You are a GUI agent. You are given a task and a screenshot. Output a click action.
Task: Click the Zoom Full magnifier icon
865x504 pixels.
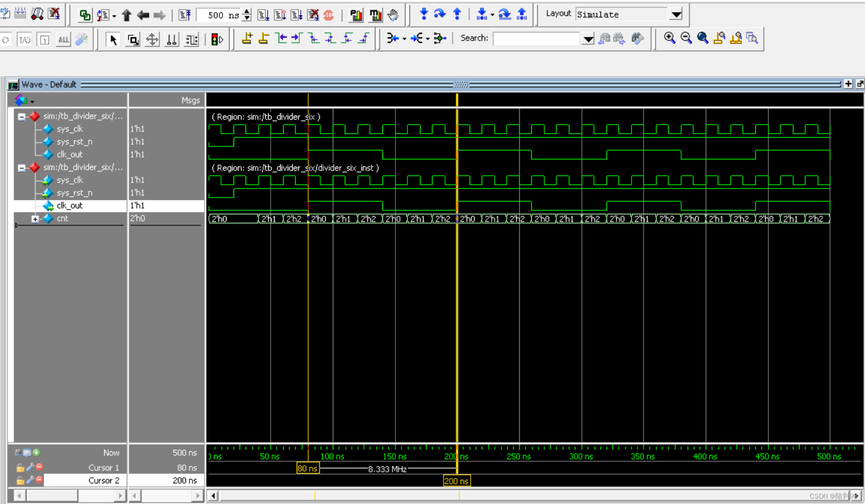tap(703, 38)
